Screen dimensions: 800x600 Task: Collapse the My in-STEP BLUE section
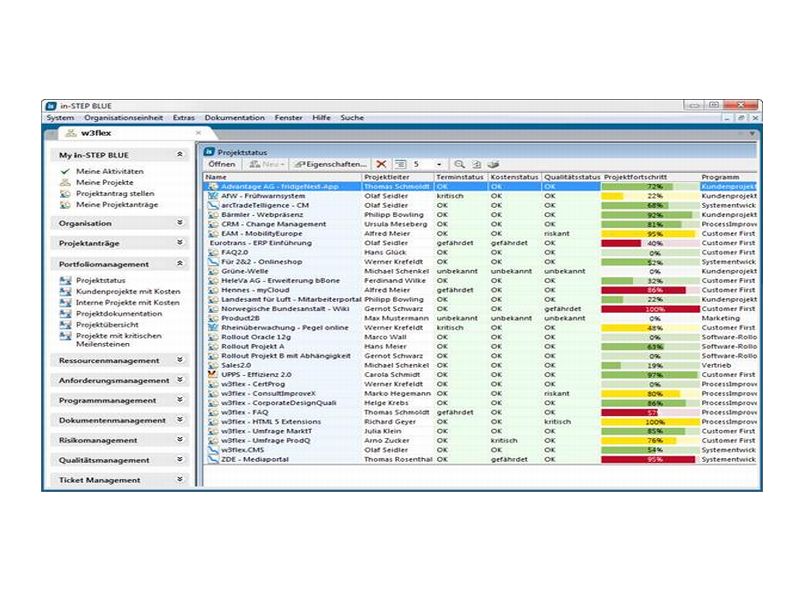point(180,154)
